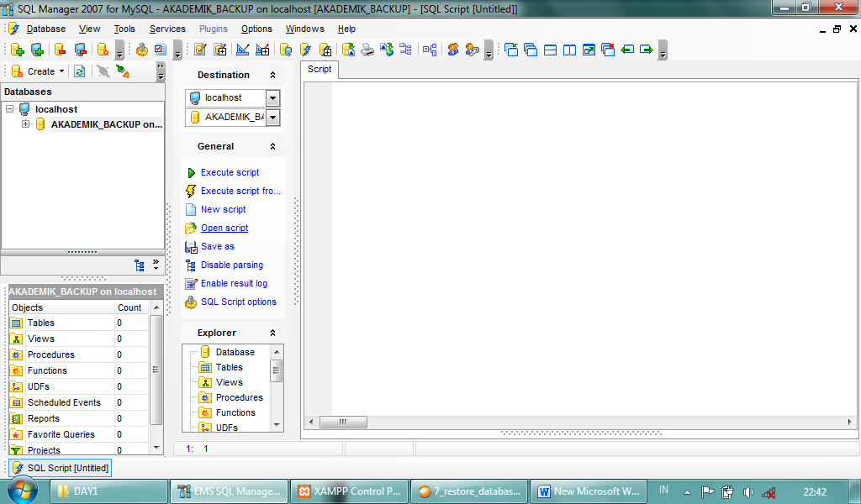Select Scheduled Events row in Objects list
Image resolution: width=861 pixels, height=504 pixels.
[x=79, y=402]
